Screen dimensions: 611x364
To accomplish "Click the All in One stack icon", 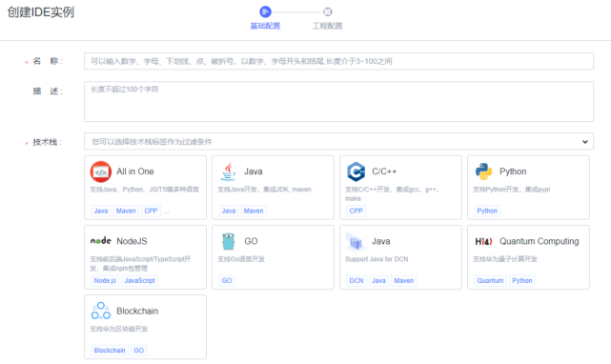I will 101,172.
